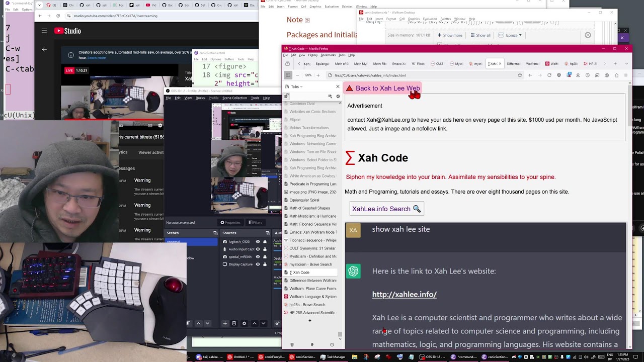
Task: Click the Firefox back arrow
Action: coord(530,75)
